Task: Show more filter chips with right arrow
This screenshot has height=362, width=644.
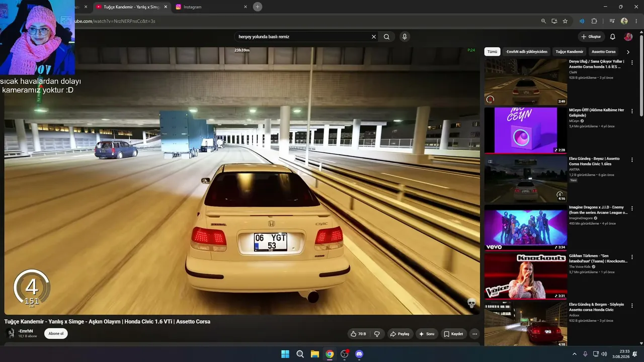Action: tap(628, 52)
